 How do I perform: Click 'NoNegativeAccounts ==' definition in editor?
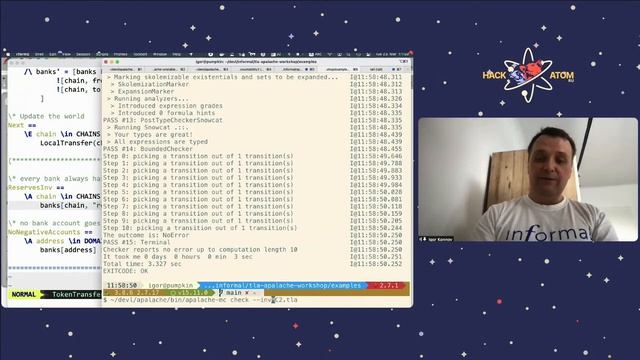coord(50,232)
